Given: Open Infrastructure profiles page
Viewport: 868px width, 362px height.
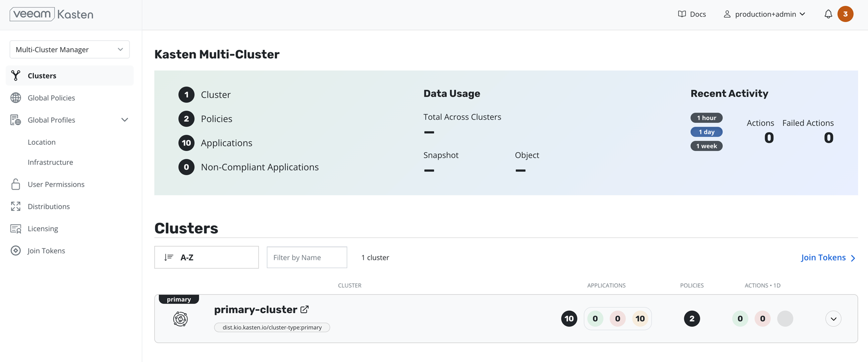Looking at the screenshot, I should tap(50, 162).
